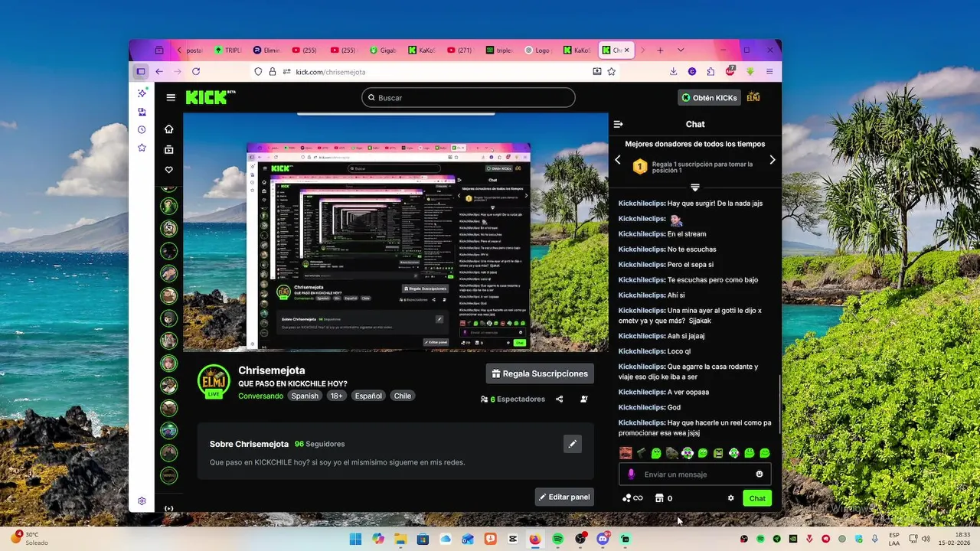Open Spotify from the taskbar
The height and width of the screenshot is (551, 980).
click(x=557, y=539)
